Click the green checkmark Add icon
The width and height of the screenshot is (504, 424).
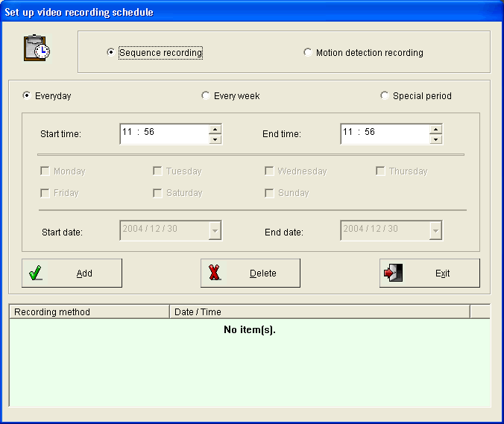click(36, 273)
